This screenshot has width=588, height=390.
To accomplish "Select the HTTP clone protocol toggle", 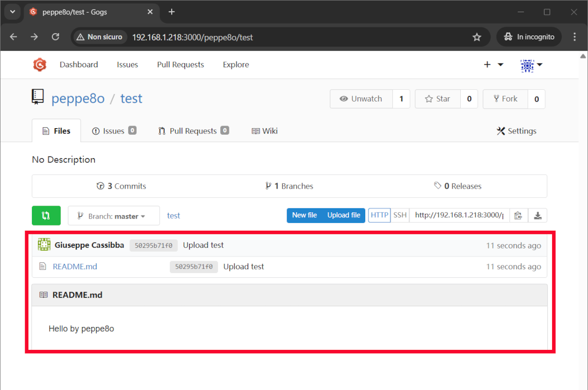I will (379, 215).
